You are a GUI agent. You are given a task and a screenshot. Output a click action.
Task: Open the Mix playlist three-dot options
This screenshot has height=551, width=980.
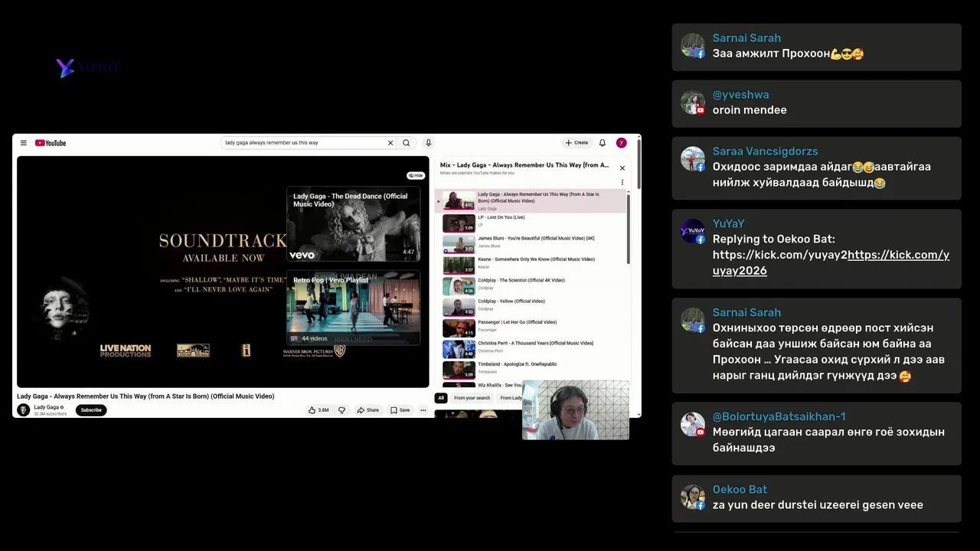pyautogui.click(x=622, y=182)
